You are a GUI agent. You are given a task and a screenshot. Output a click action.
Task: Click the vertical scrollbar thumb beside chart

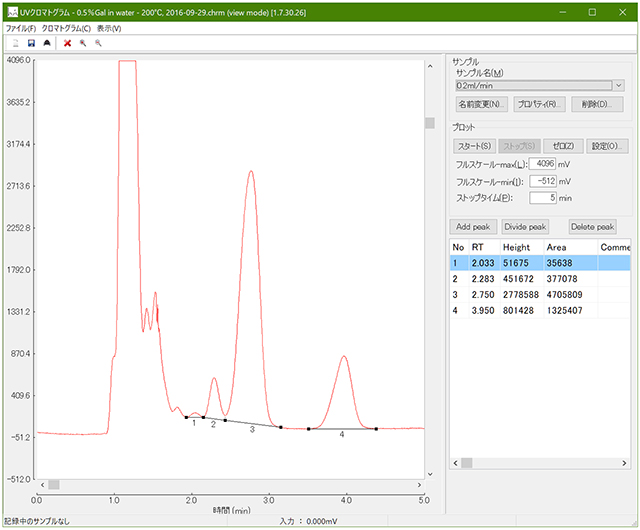[430, 123]
